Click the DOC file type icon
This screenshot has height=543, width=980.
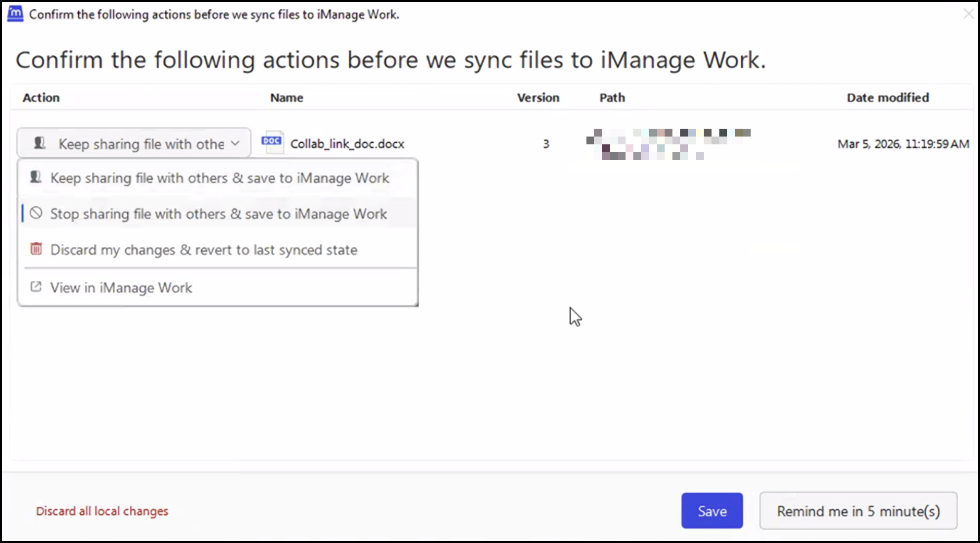(272, 143)
